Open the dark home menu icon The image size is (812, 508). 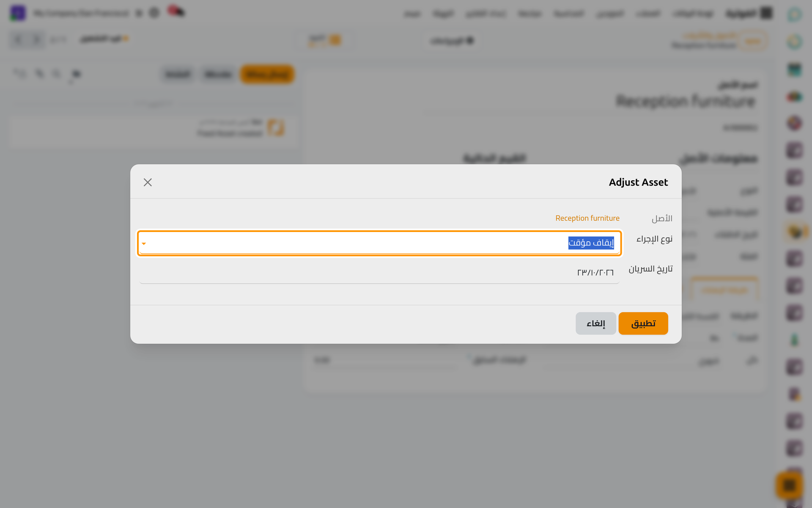pyautogui.click(x=766, y=13)
